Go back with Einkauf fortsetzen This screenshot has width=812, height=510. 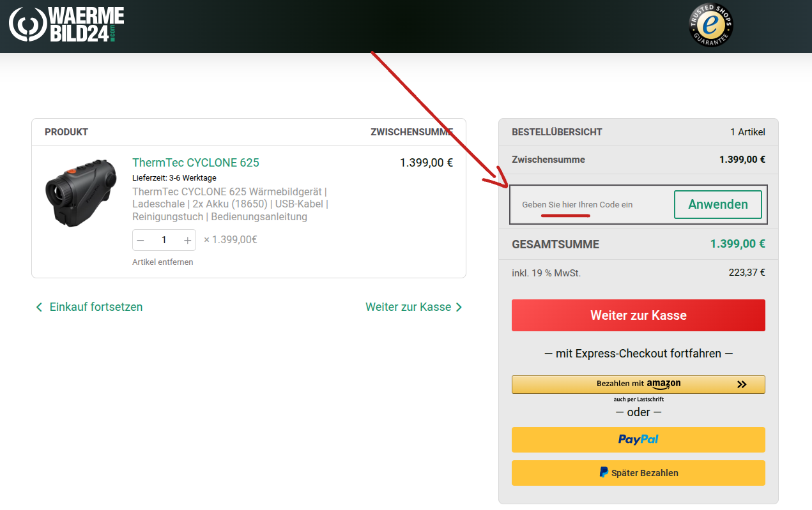89,307
